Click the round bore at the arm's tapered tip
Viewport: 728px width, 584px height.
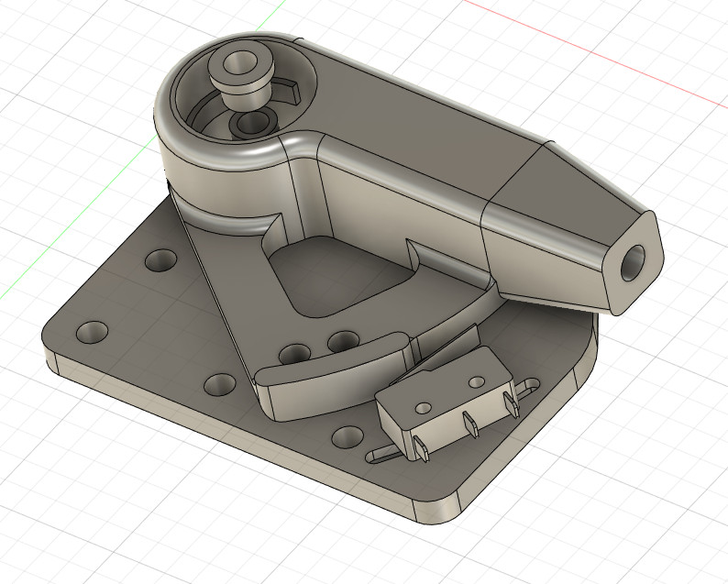(634, 263)
